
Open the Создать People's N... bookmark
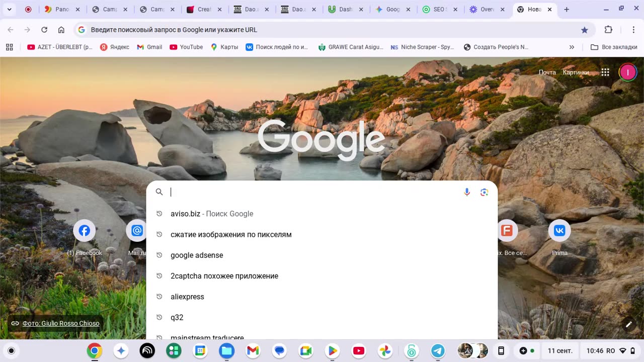tap(496, 47)
